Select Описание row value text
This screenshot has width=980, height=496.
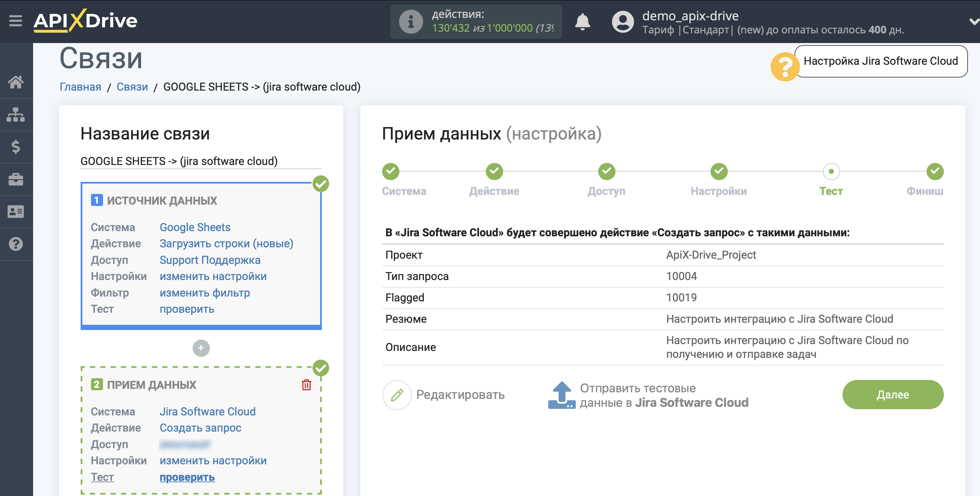click(x=787, y=347)
